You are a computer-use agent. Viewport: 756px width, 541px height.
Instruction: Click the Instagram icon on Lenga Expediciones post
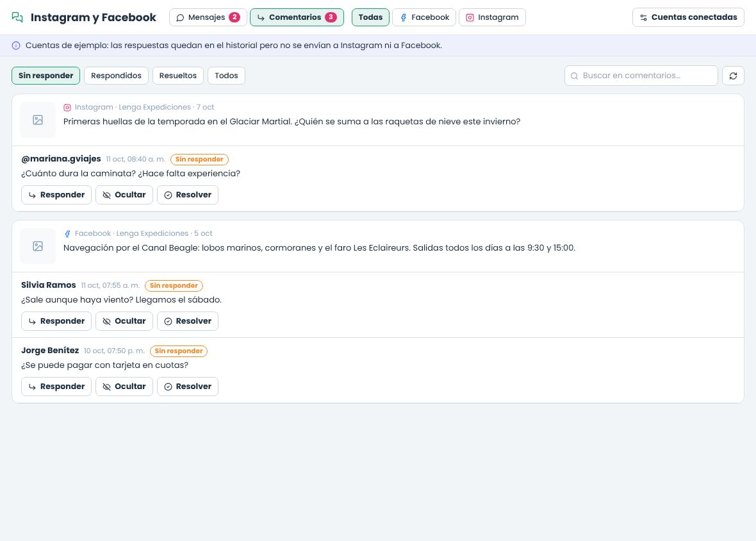point(67,108)
